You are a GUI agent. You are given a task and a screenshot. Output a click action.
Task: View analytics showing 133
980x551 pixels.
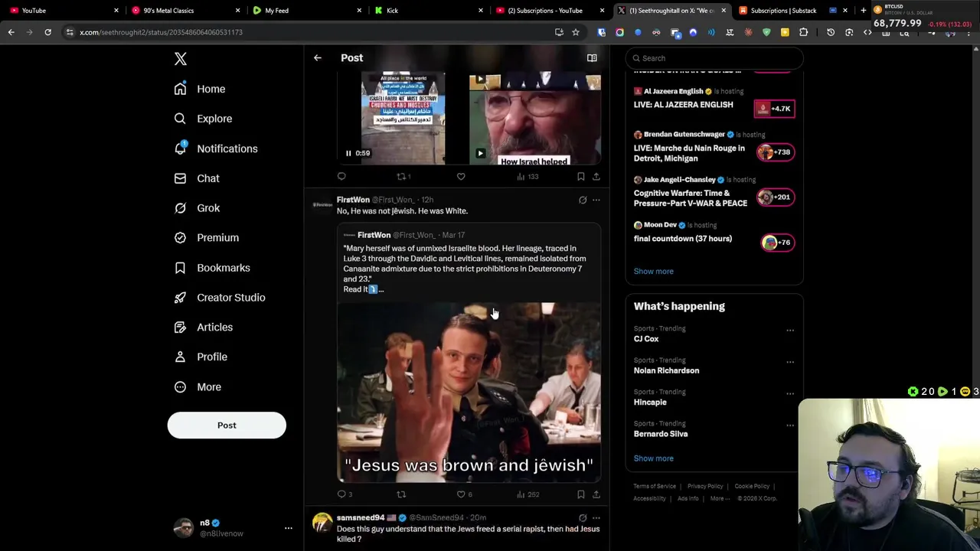pyautogui.click(x=527, y=177)
